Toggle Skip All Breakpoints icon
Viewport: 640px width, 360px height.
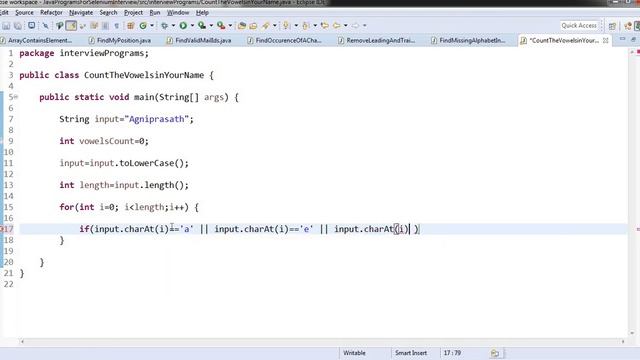tap(45, 26)
